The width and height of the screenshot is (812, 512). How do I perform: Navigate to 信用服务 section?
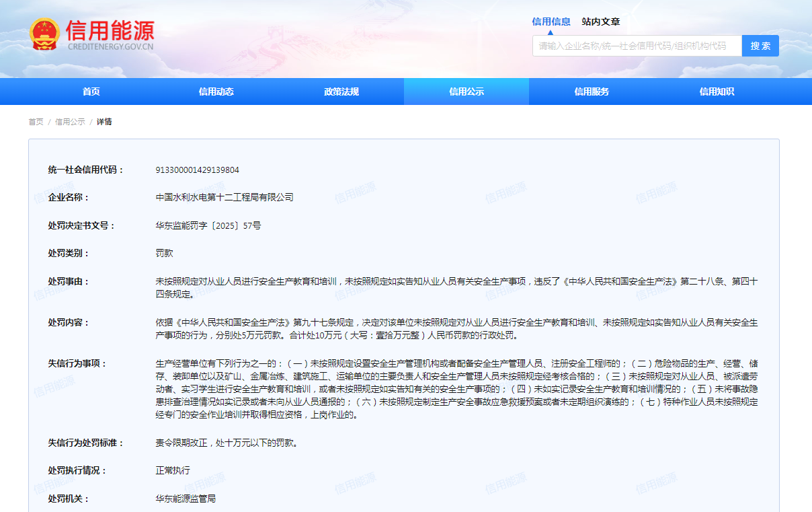click(592, 92)
